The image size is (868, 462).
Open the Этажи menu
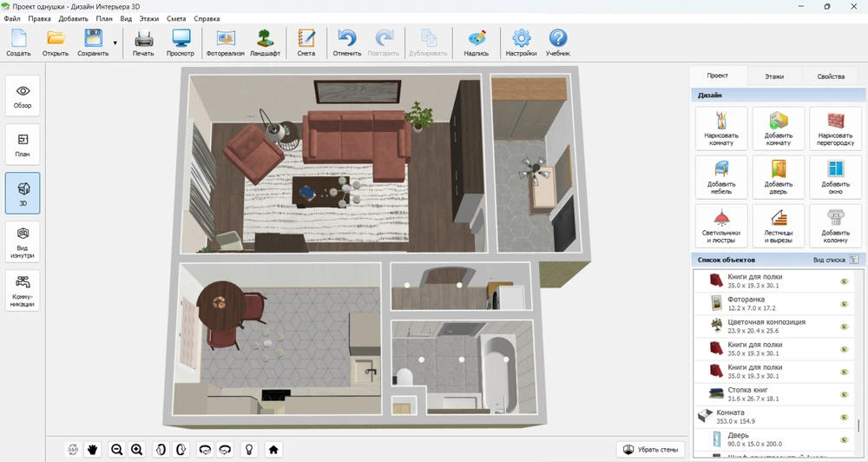[x=151, y=18]
